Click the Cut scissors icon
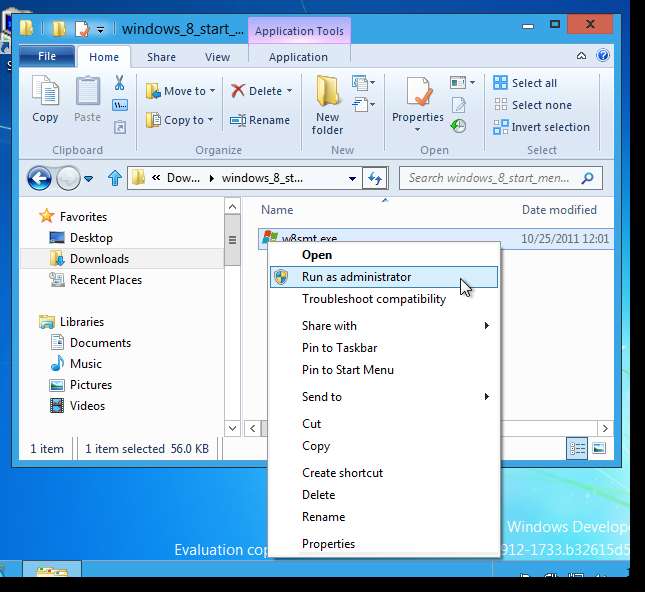Image resolution: width=645 pixels, height=592 pixels. (119, 83)
